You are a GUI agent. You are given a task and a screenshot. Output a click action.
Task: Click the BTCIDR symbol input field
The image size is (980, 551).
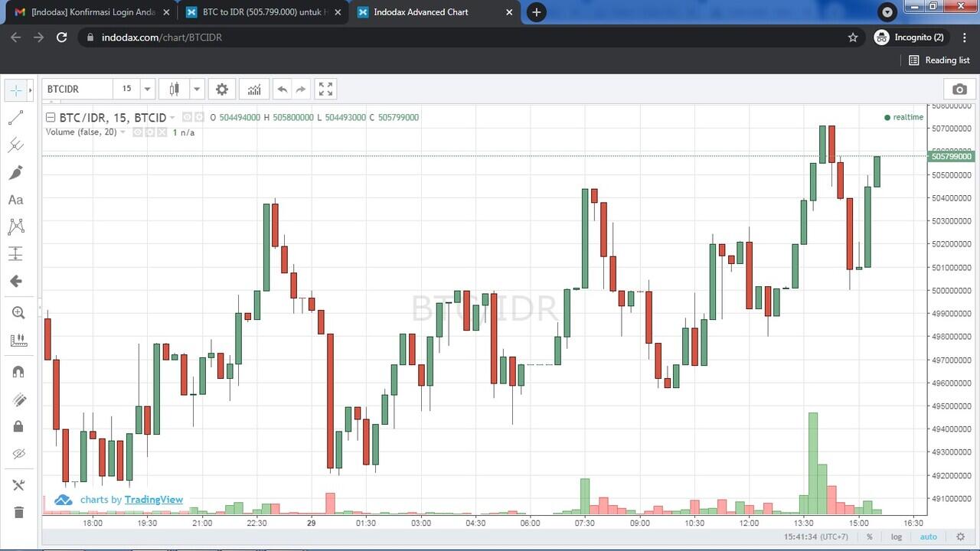(77, 89)
